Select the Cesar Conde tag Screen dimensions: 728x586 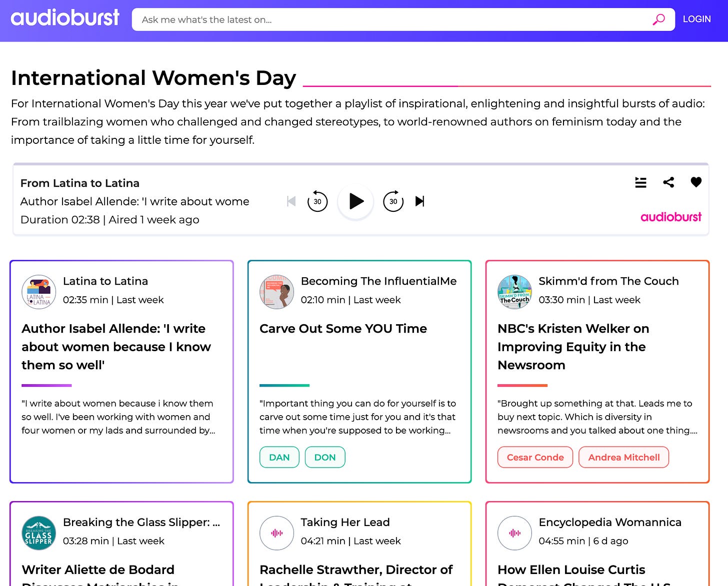click(535, 457)
